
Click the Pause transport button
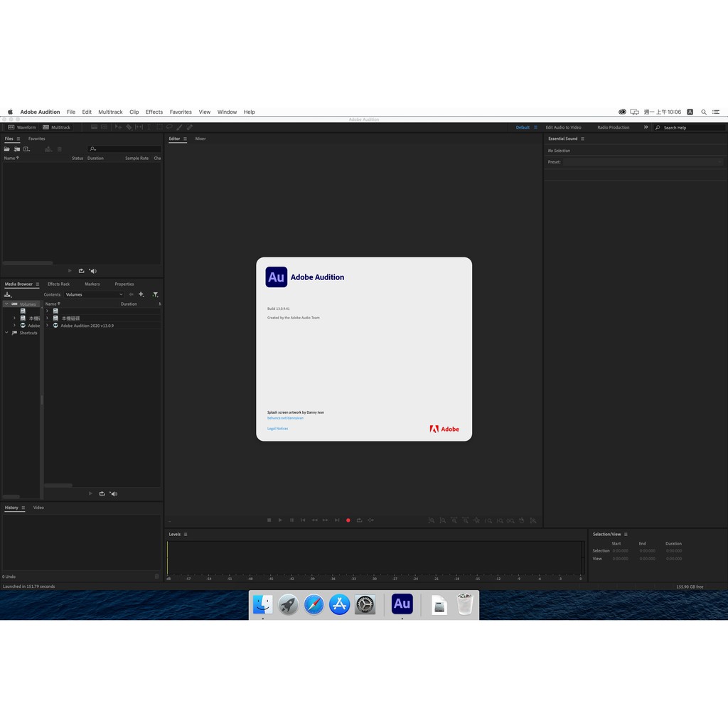291,520
